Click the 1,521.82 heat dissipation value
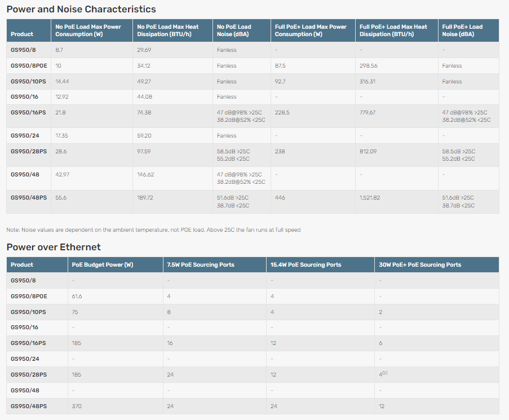Viewport: 509px width, 420px height. 370,198
